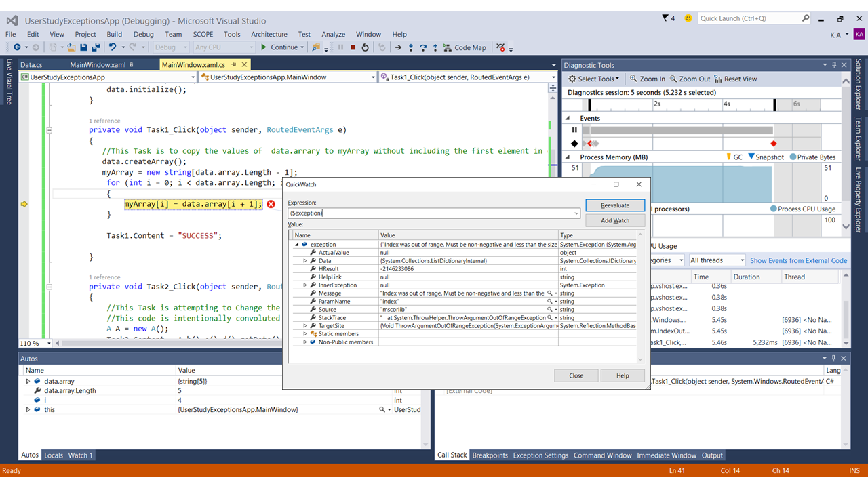Open the feedback smiley icon

tap(689, 18)
